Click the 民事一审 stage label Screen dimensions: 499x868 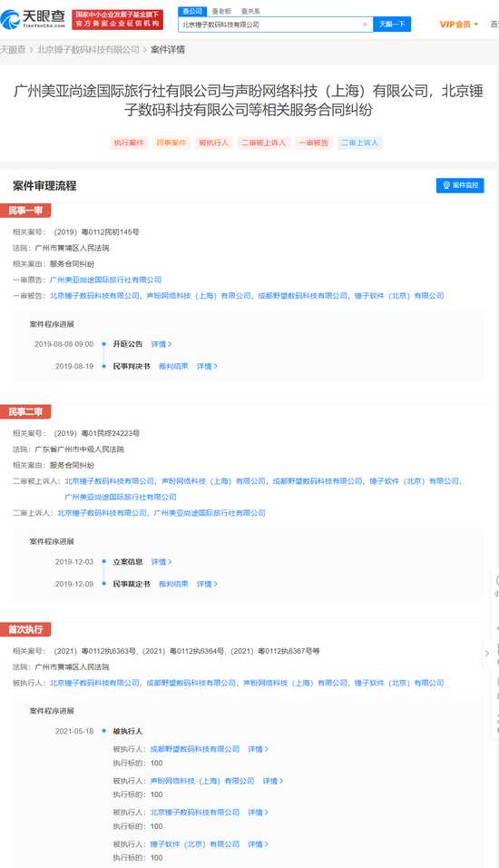point(25,211)
